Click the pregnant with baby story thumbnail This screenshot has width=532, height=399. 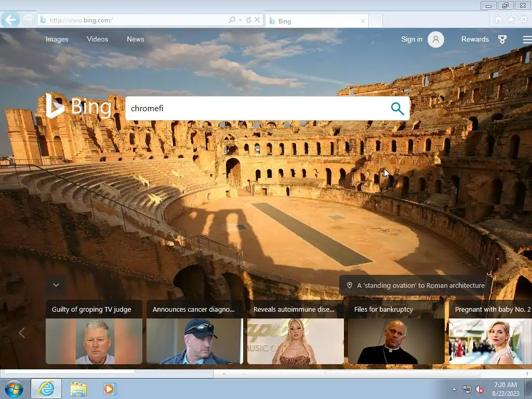click(490, 341)
